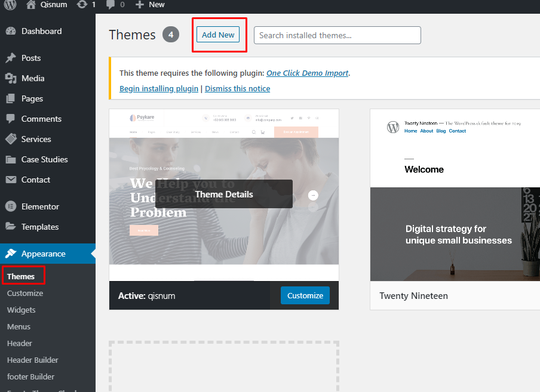The image size is (540, 392).
Task: Click the Elementor icon in sidebar
Action: tap(11, 206)
